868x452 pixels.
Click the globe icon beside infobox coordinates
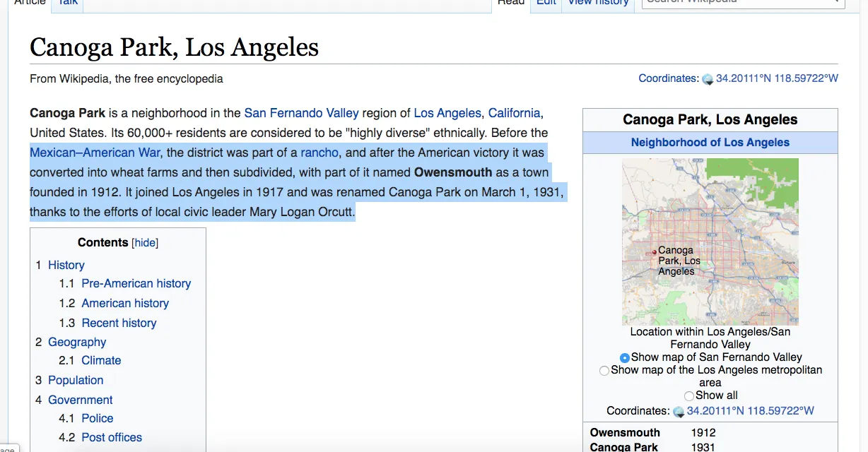pyautogui.click(x=679, y=411)
